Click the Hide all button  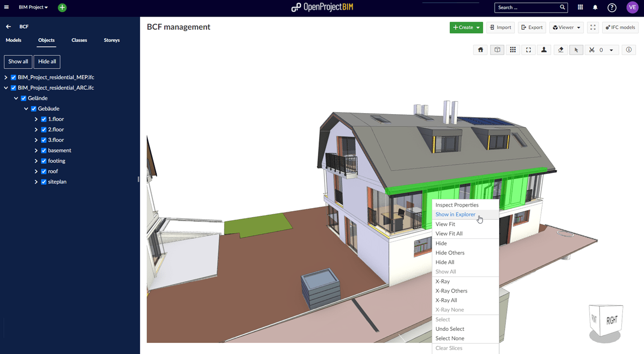tap(47, 61)
